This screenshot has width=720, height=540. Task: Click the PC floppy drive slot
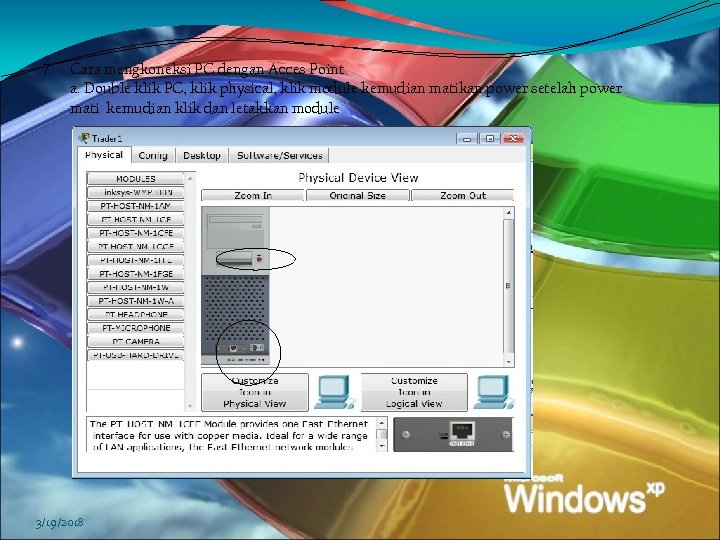pos(235,259)
